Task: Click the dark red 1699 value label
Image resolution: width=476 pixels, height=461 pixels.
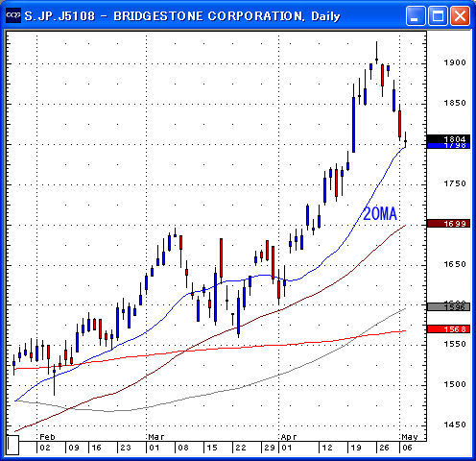Action: pyautogui.click(x=448, y=224)
